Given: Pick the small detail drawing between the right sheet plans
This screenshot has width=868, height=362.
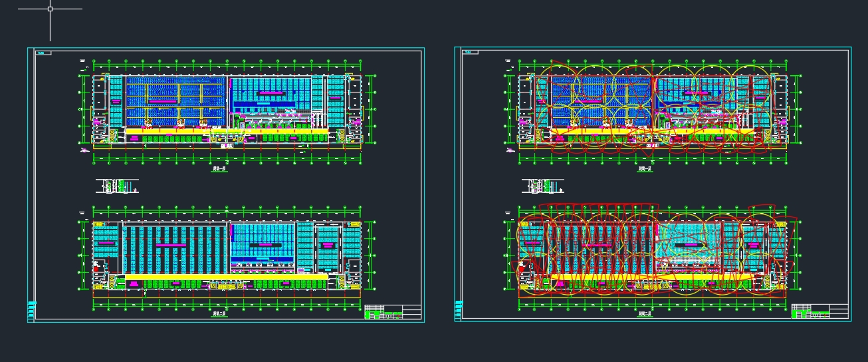Looking at the screenshot, I should [543, 186].
